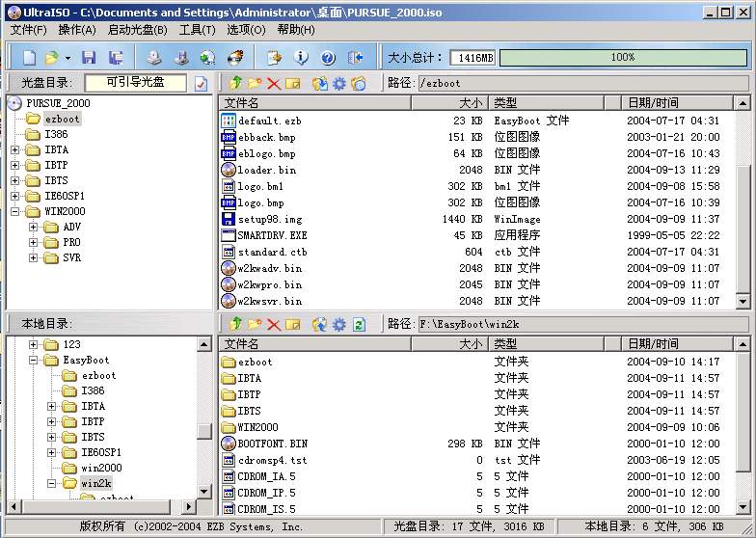756x538 pixels.
Task: Select the PURSUE_2000 root disc node
Action: pos(58,103)
